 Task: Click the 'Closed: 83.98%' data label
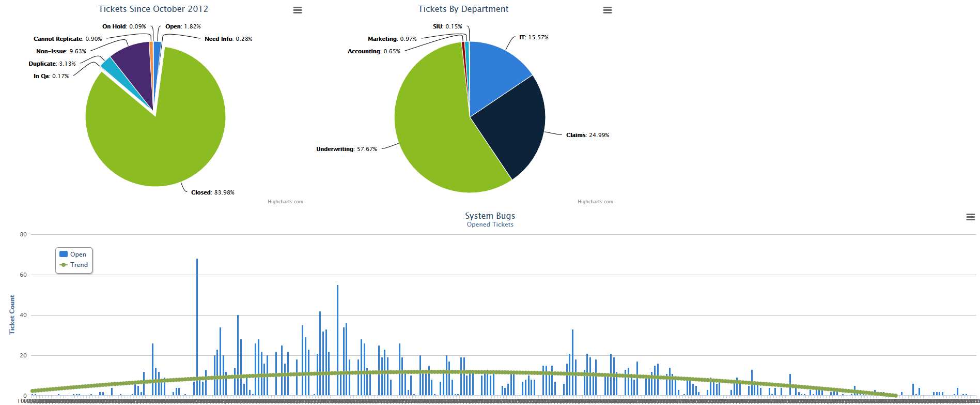(x=212, y=192)
